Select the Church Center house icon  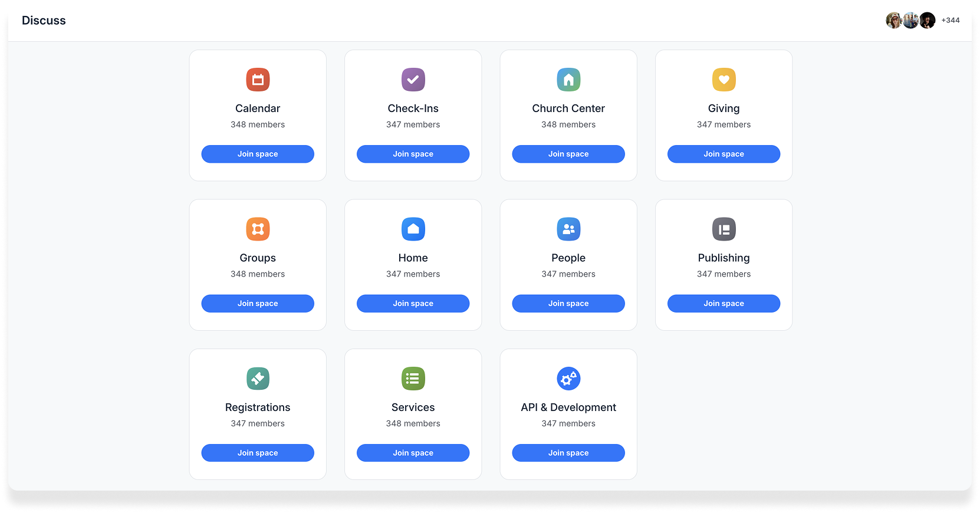coord(568,80)
